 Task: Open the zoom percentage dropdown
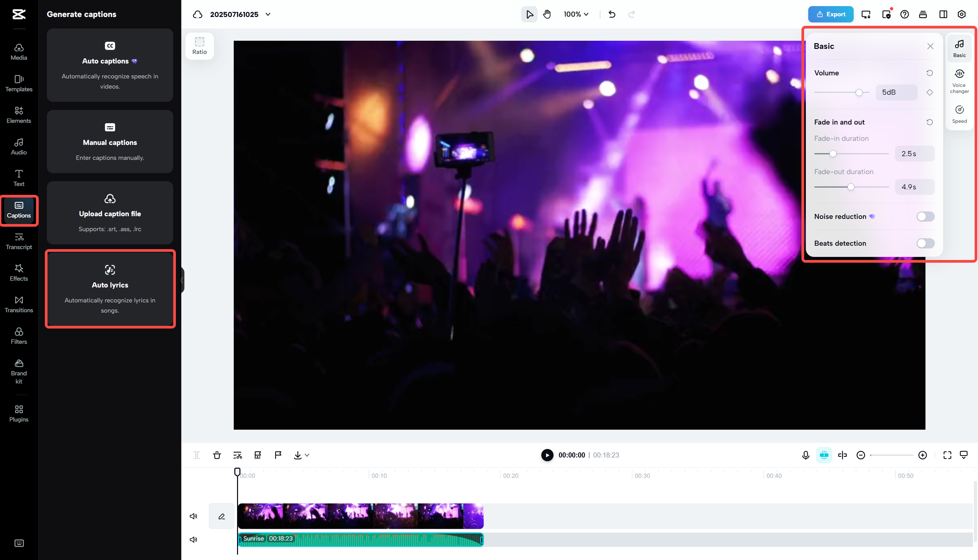pos(576,14)
